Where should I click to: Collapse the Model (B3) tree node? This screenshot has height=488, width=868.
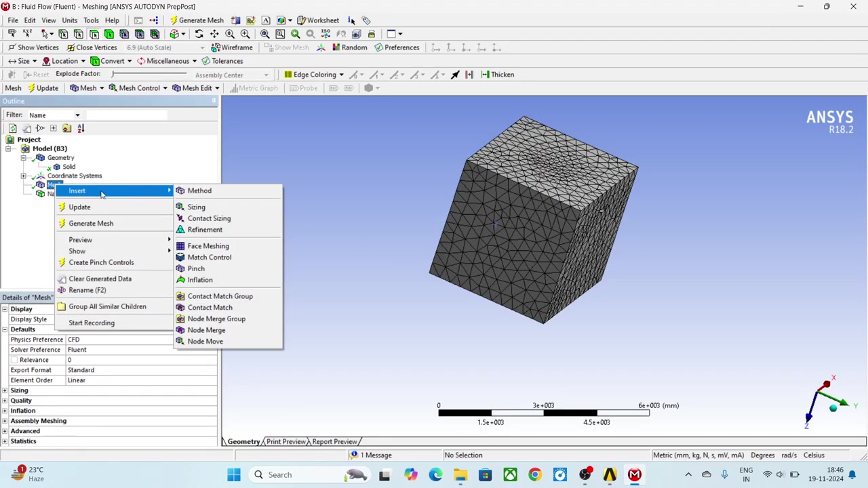[8, 148]
